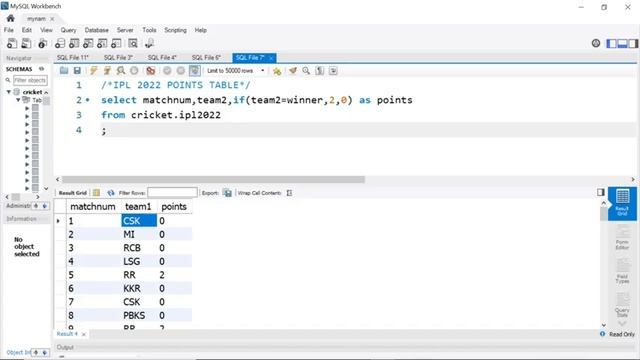Click the new SQL tab toolbar icon

[12, 43]
